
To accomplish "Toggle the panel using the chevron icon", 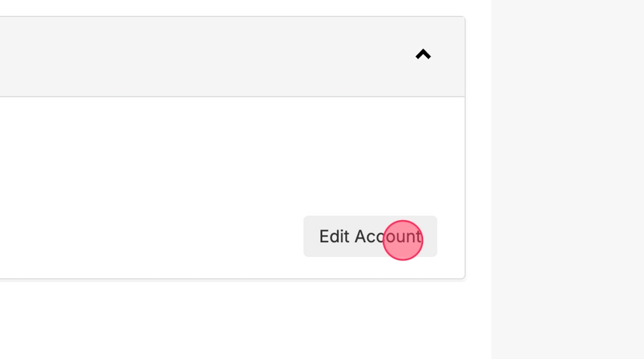I will (x=423, y=55).
